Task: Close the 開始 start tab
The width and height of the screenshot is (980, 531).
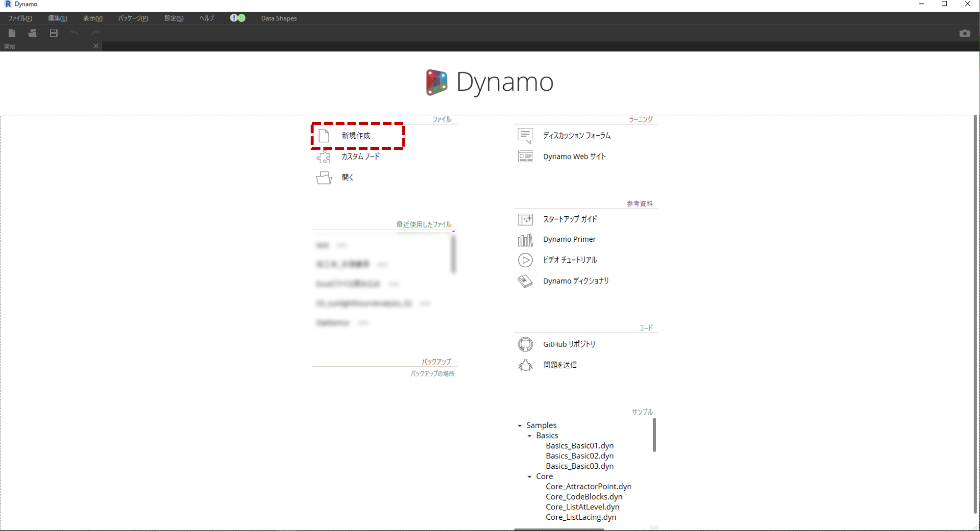Action: pyautogui.click(x=96, y=46)
